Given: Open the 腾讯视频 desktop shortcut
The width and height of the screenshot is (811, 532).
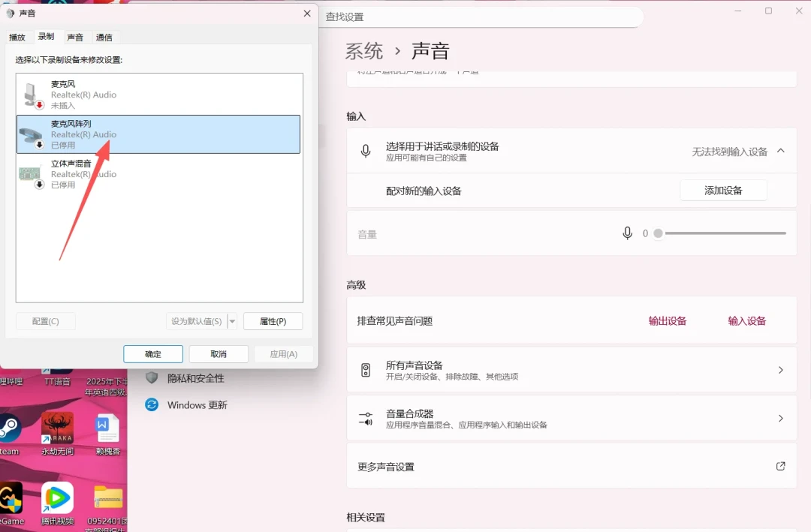Looking at the screenshot, I should click(x=57, y=504).
